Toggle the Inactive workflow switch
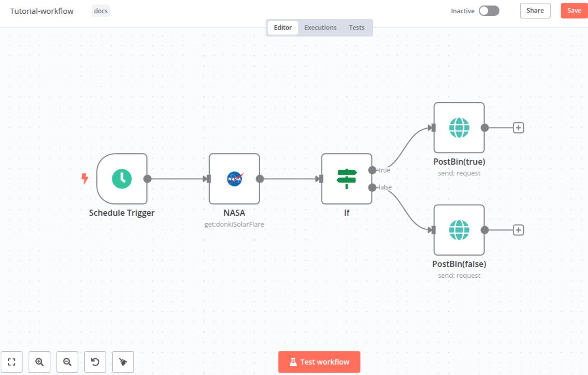Screen dimensions: 588x375 point(489,11)
